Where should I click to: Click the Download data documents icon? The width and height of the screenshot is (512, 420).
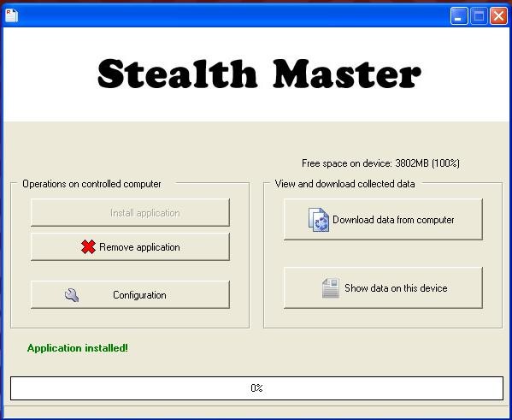(x=319, y=220)
